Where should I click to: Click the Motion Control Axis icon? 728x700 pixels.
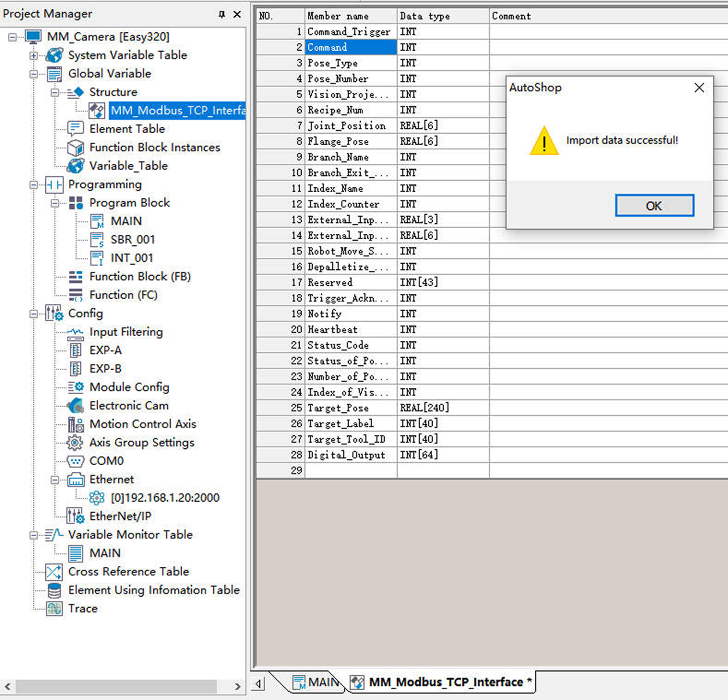click(x=76, y=424)
